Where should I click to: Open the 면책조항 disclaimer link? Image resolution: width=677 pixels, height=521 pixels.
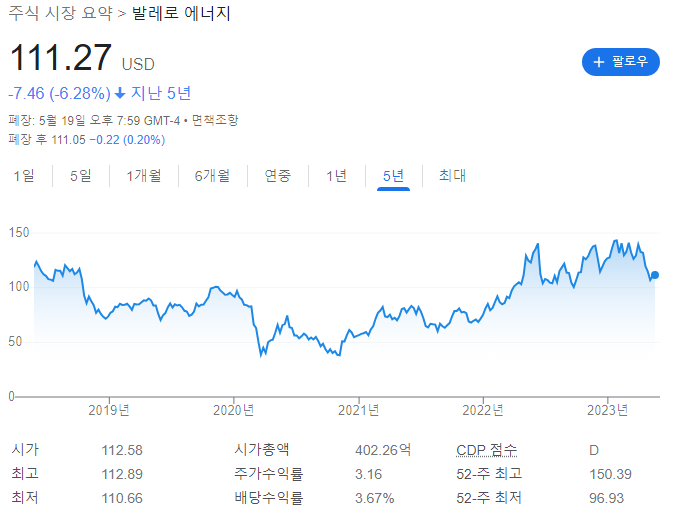[215, 120]
